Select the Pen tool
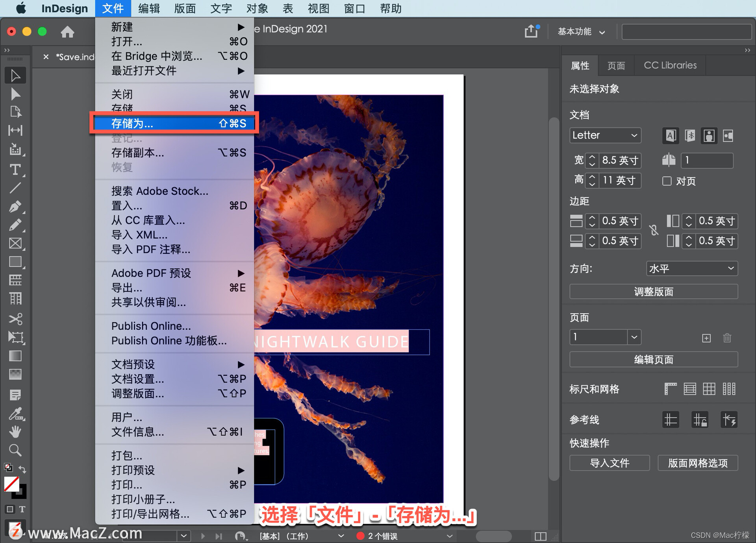This screenshot has width=756, height=543. tap(15, 206)
